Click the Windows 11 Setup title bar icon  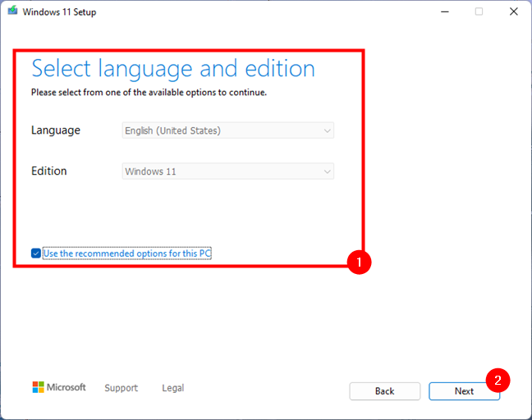click(12, 11)
